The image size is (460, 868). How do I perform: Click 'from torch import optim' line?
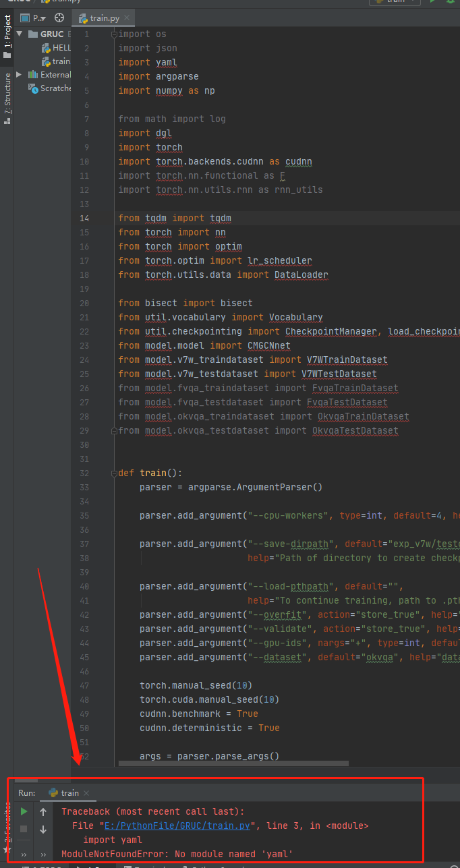180,246
